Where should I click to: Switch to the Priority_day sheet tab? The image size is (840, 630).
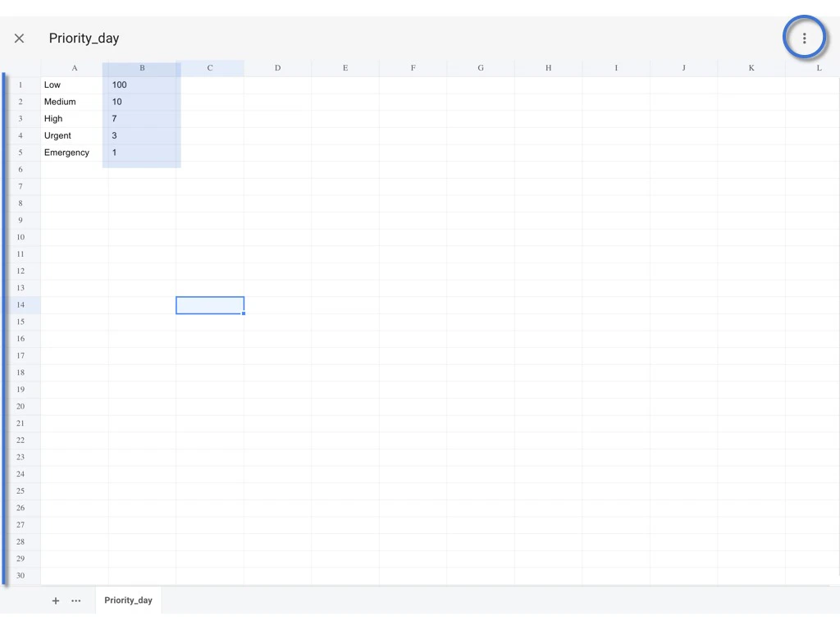click(x=128, y=600)
